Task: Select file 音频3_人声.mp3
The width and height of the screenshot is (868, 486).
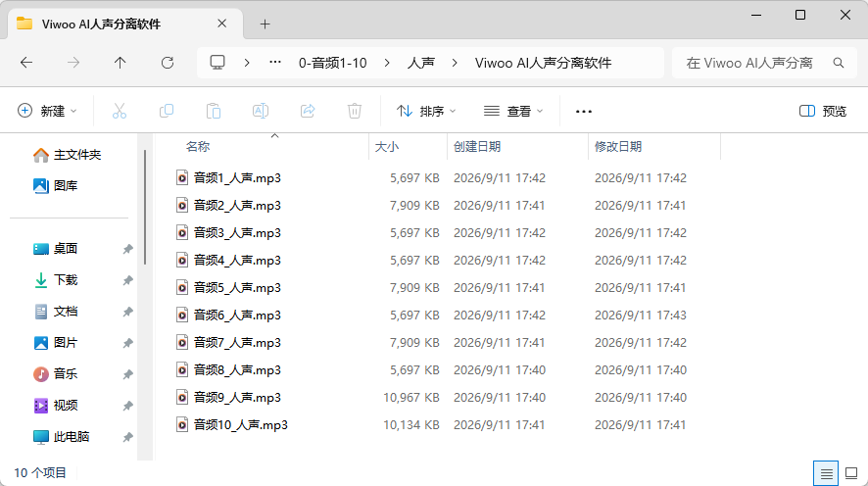Action: (x=237, y=232)
